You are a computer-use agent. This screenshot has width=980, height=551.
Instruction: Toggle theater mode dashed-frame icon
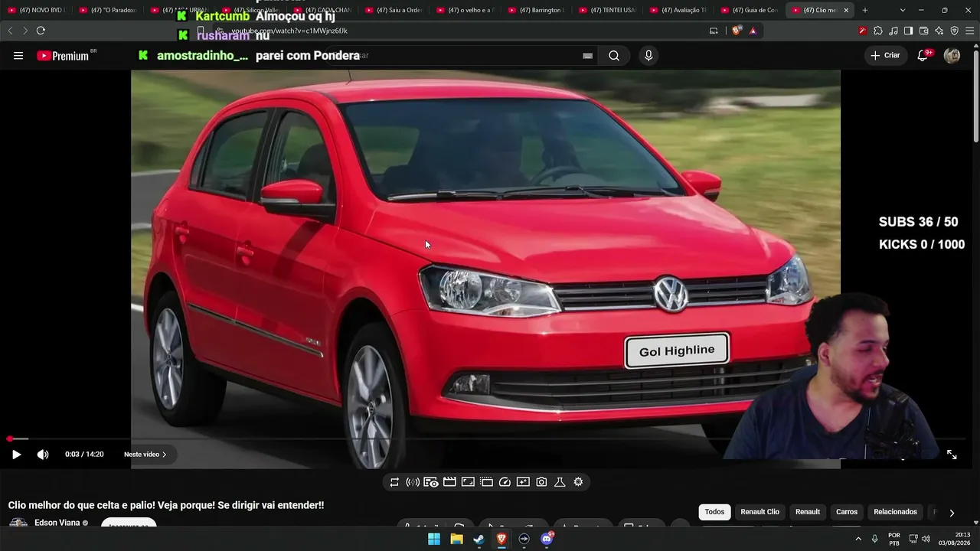coord(486,482)
